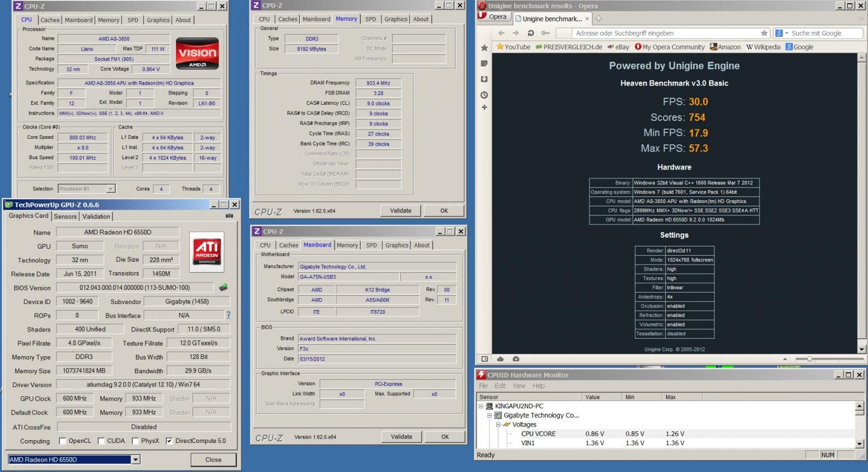Image resolution: width=868 pixels, height=472 pixels.
Task: Go back in Opera browser
Action: [501, 33]
